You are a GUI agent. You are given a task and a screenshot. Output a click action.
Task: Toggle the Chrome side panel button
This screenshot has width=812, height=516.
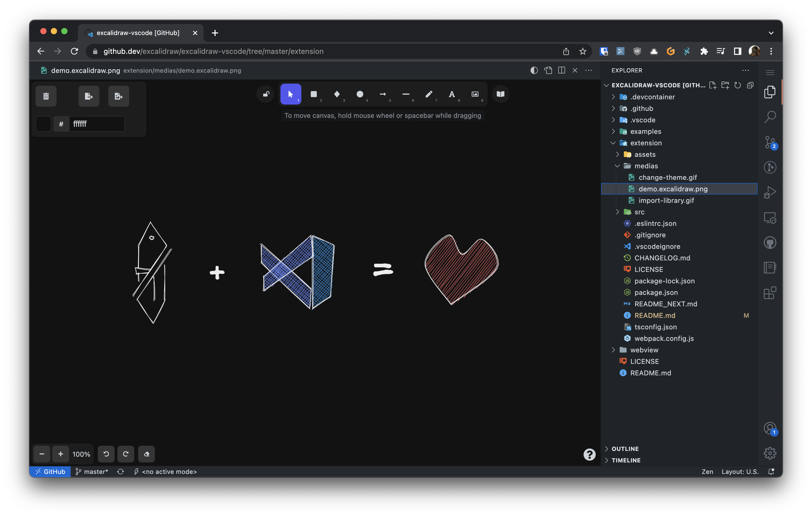pyautogui.click(x=737, y=51)
